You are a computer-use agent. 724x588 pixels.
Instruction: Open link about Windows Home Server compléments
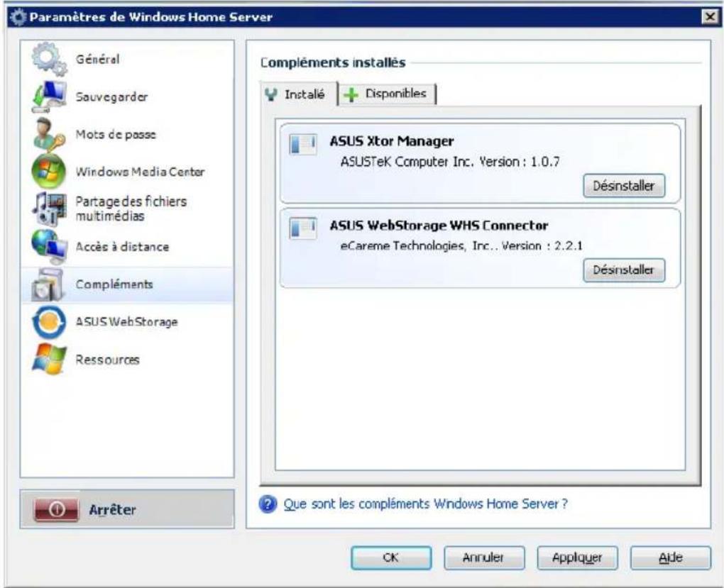(x=425, y=504)
